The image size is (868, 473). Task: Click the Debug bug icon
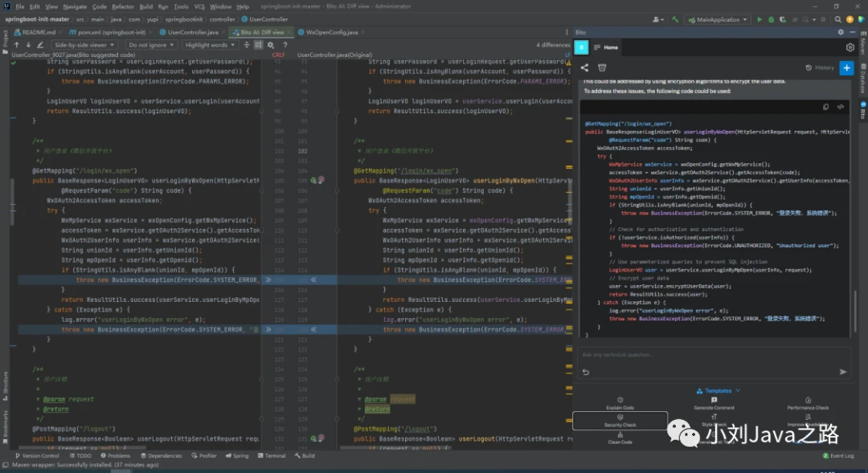(x=770, y=19)
